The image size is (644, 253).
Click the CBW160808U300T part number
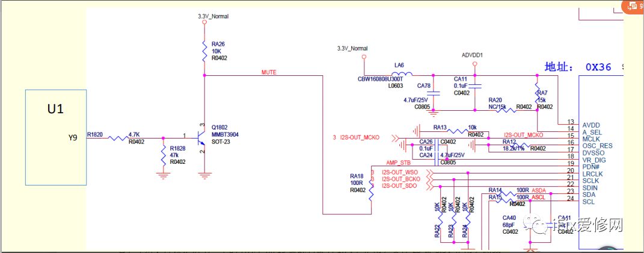(x=380, y=78)
